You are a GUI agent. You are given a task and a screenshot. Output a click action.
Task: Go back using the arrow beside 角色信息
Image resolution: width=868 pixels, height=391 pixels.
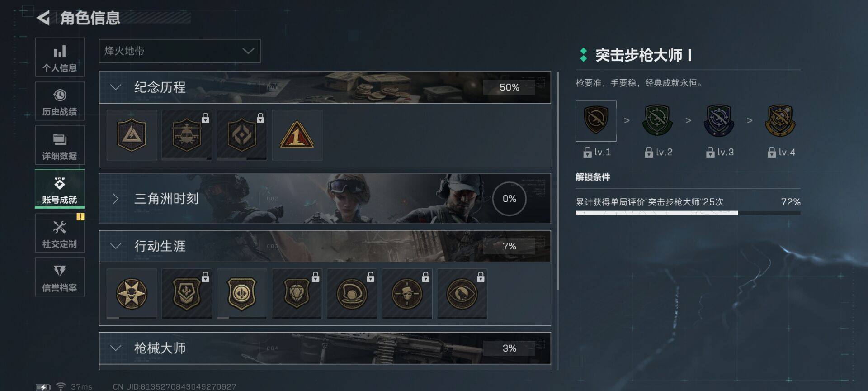[x=43, y=18]
